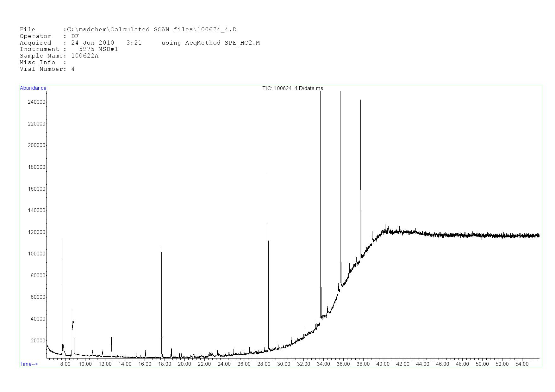This screenshot has height=392, width=555.
Task: Click the 28.00 time axis label
Action: pos(264,364)
